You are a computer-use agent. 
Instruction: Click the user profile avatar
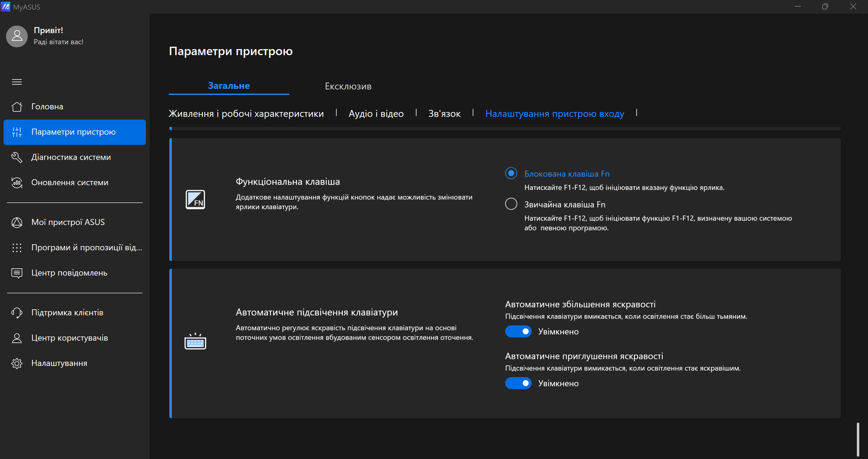tap(17, 36)
